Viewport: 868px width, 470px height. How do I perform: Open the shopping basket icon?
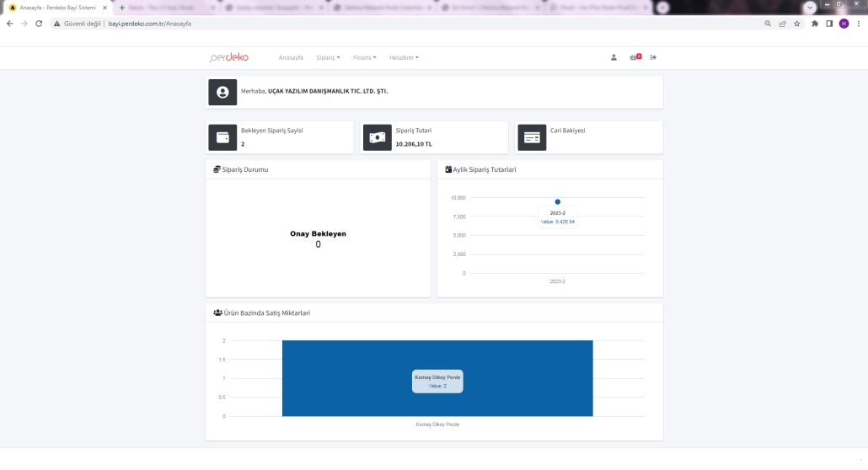[635, 57]
